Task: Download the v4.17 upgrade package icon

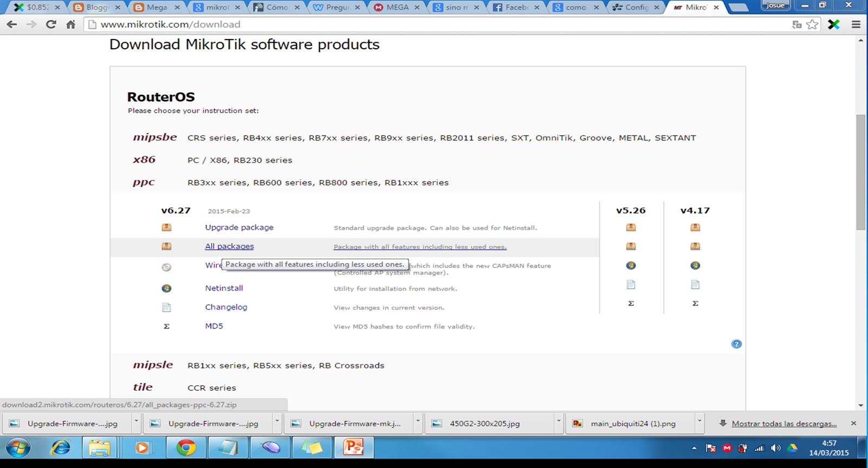Action: 695,227
